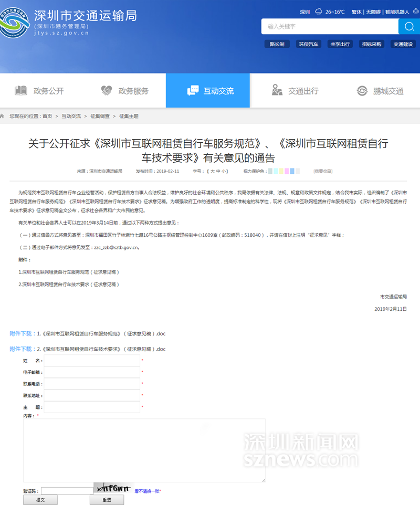Click the handshake icon beside 政务服务

tap(107, 91)
